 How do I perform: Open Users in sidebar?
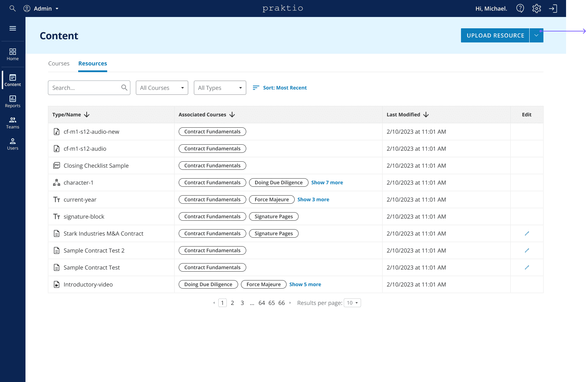click(13, 144)
